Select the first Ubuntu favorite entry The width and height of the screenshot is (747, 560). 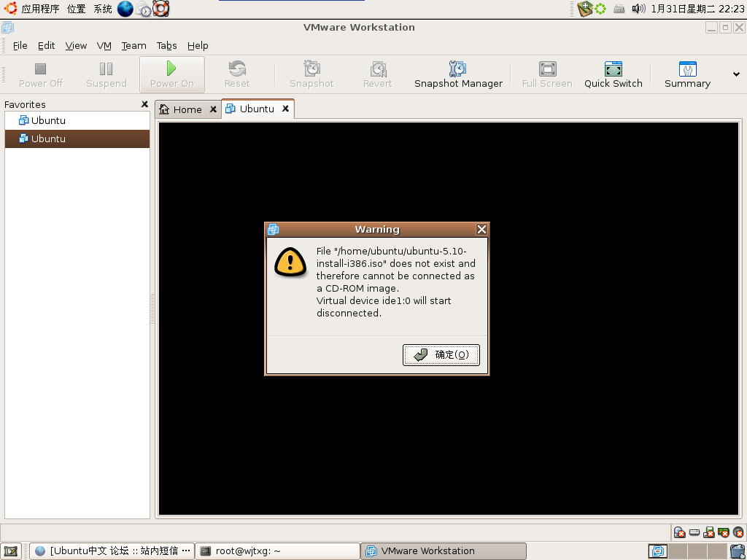77,120
